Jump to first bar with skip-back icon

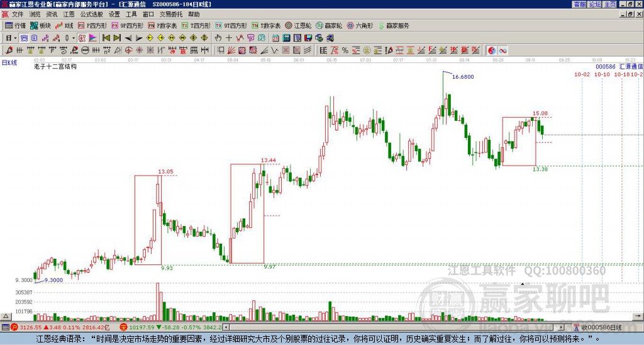106,38
